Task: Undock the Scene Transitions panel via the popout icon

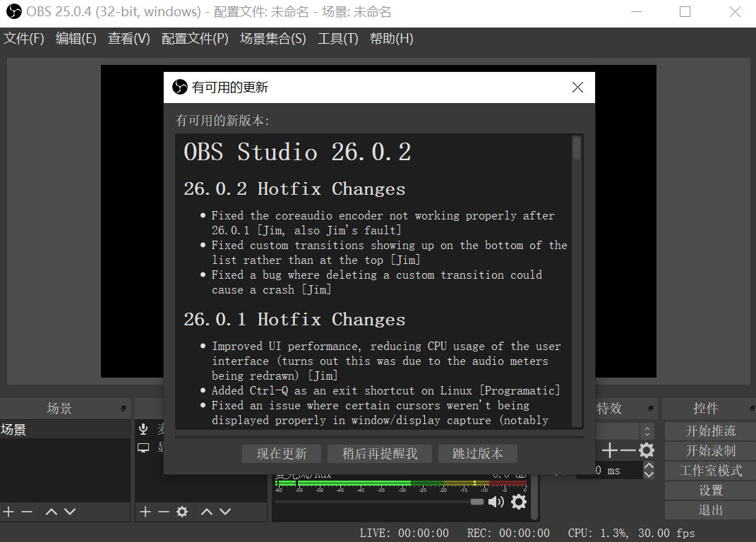Action: 650,409
